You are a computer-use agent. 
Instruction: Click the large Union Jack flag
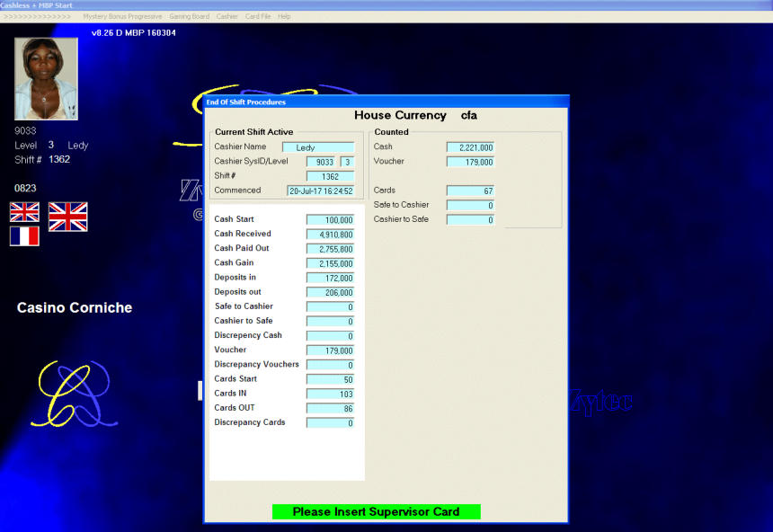point(67,217)
